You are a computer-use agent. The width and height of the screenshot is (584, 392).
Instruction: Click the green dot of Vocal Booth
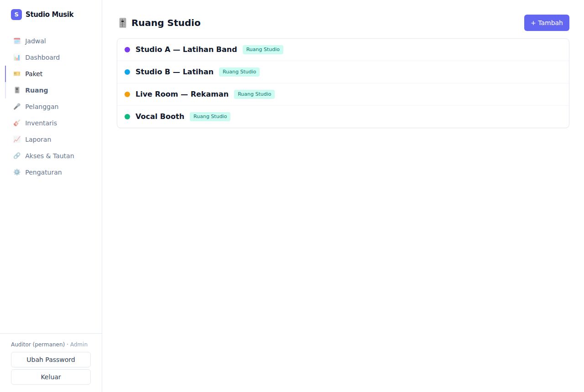pos(127,117)
